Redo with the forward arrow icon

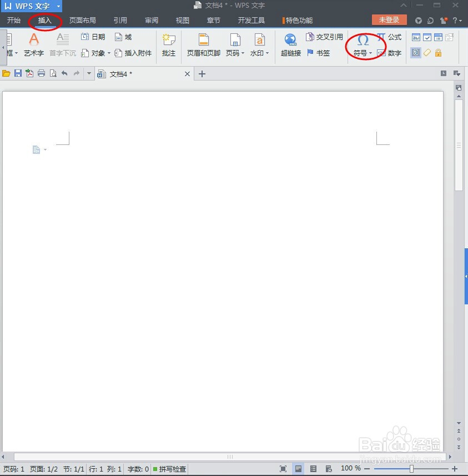(77, 73)
